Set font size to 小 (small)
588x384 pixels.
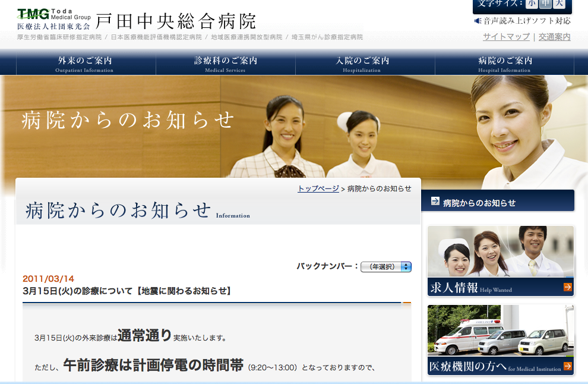[x=532, y=4]
